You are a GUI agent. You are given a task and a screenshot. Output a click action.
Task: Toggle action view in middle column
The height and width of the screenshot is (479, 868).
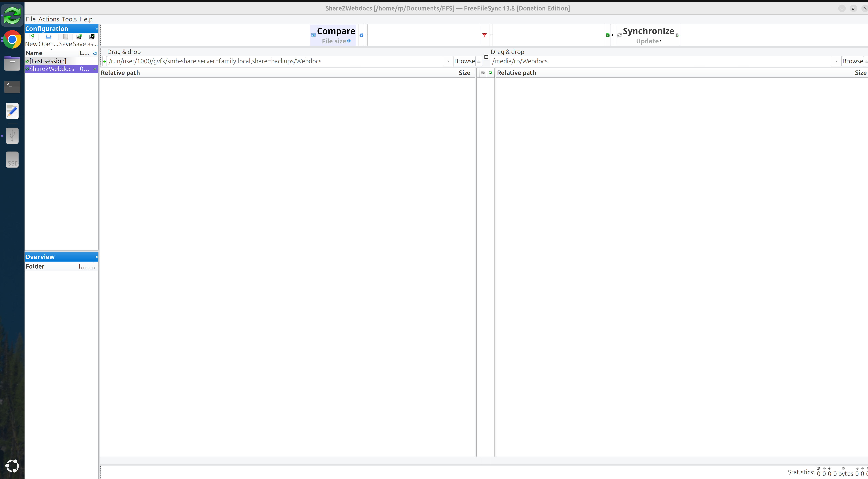click(490, 73)
